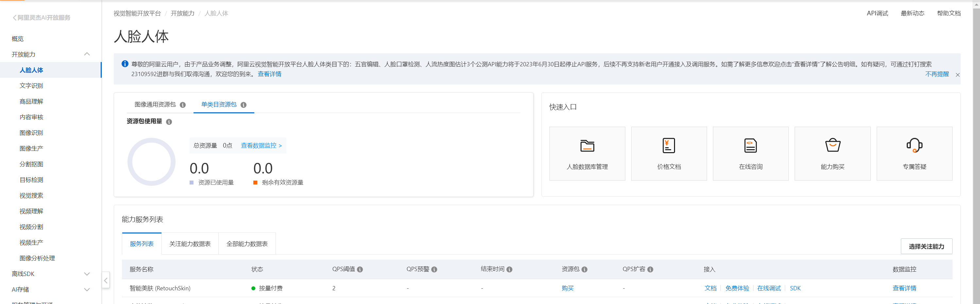Open 视频理解 in the sidebar
980x304 pixels.
coord(31,211)
